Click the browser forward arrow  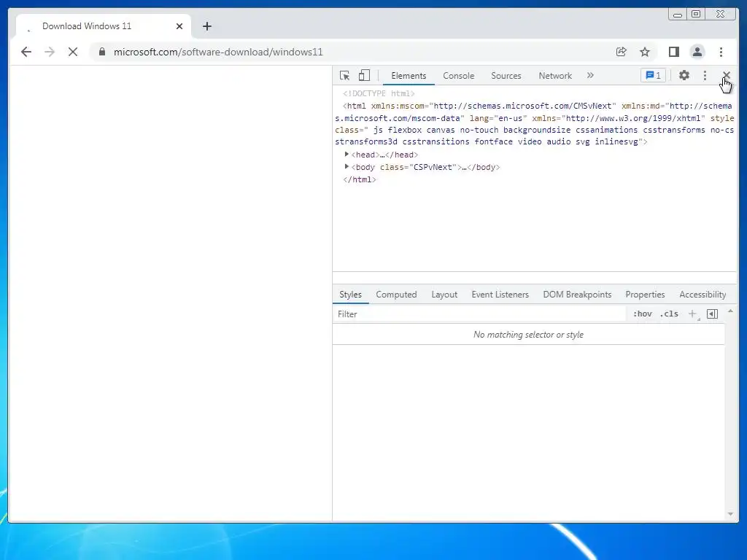pyautogui.click(x=50, y=52)
